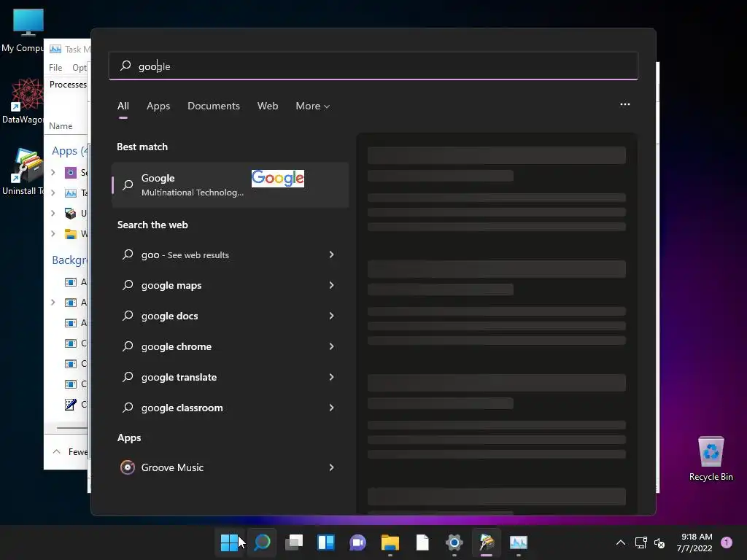
Task: Select the DataWagon desktop shortcut
Action: click(x=23, y=101)
